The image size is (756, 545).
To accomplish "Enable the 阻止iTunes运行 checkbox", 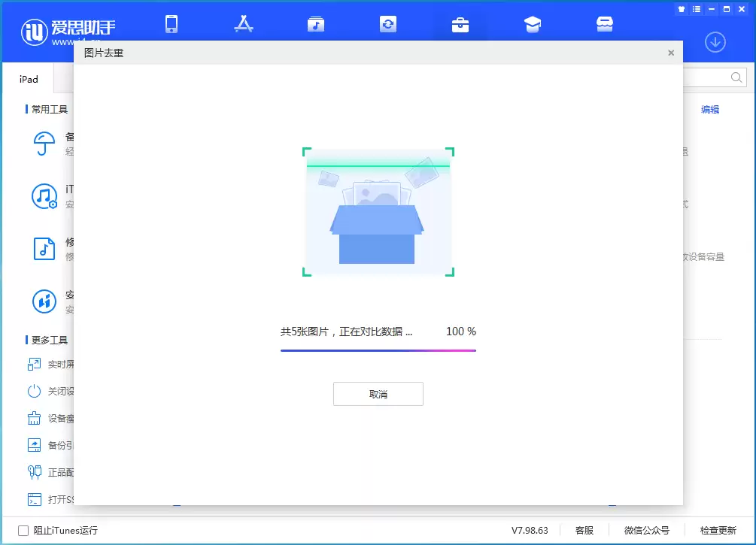I will tap(23, 531).
